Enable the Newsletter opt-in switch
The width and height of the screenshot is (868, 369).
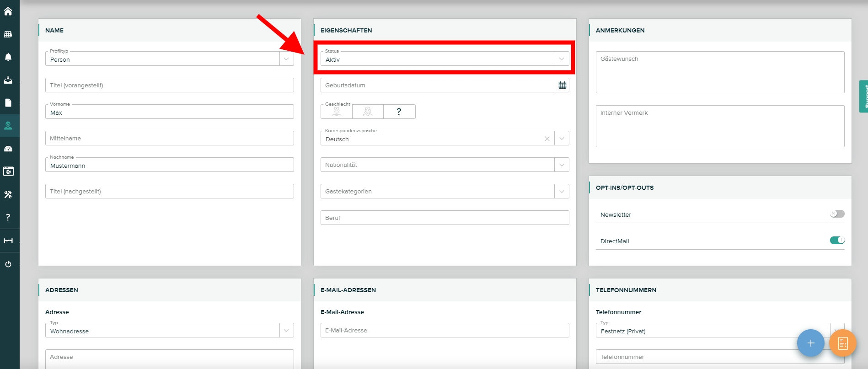click(x=837, y=214)
